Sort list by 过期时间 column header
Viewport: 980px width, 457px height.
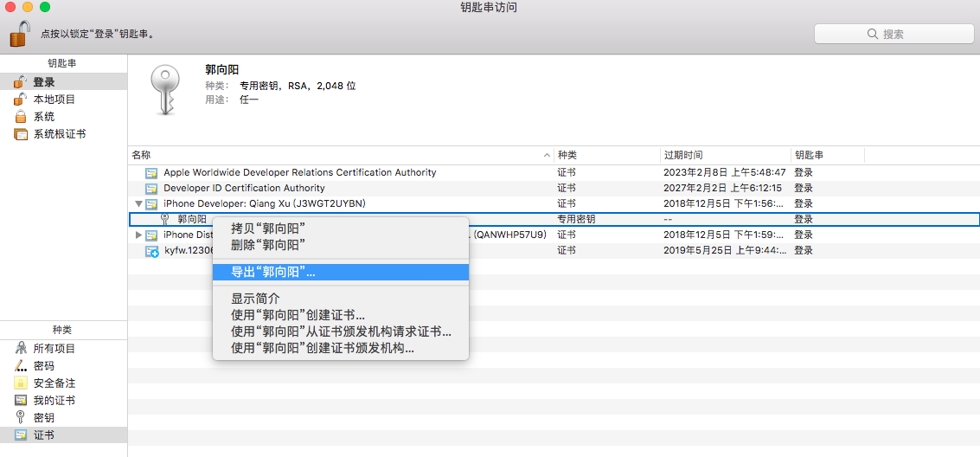click(725, 155)
